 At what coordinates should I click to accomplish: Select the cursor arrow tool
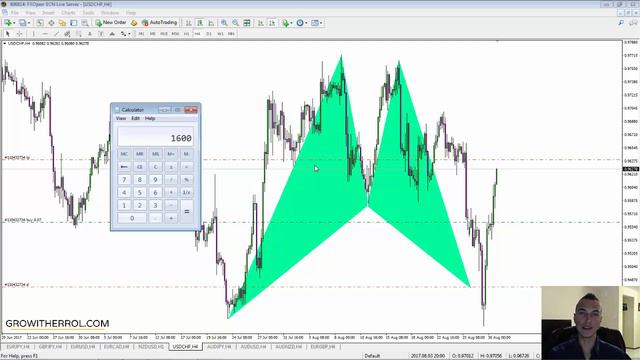pos(7,34)
